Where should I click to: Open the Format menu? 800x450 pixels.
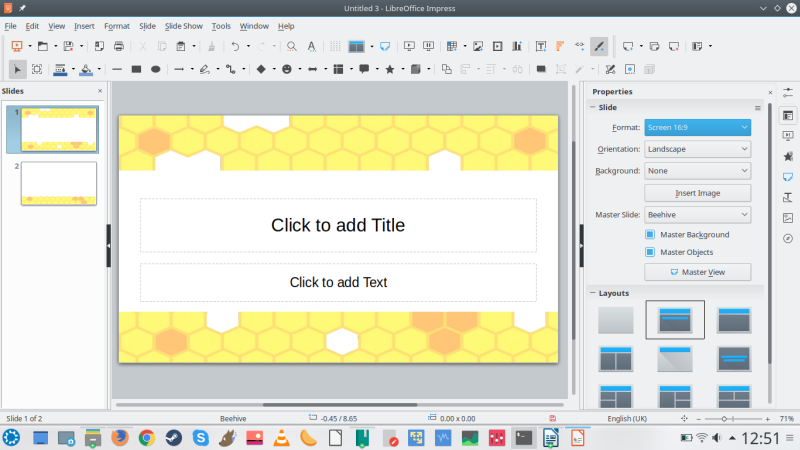(117, 25)
